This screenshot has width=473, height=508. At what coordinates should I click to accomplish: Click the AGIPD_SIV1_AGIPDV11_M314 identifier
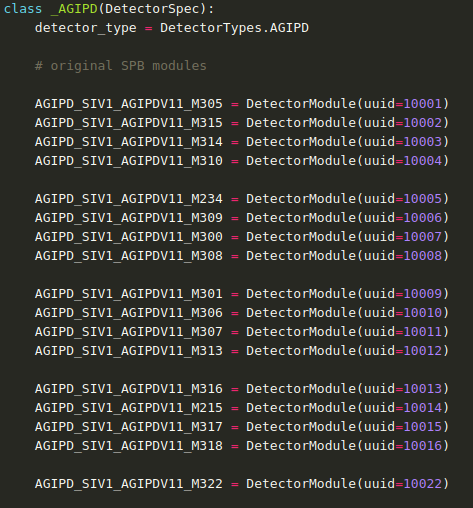[x=129, y=142]
